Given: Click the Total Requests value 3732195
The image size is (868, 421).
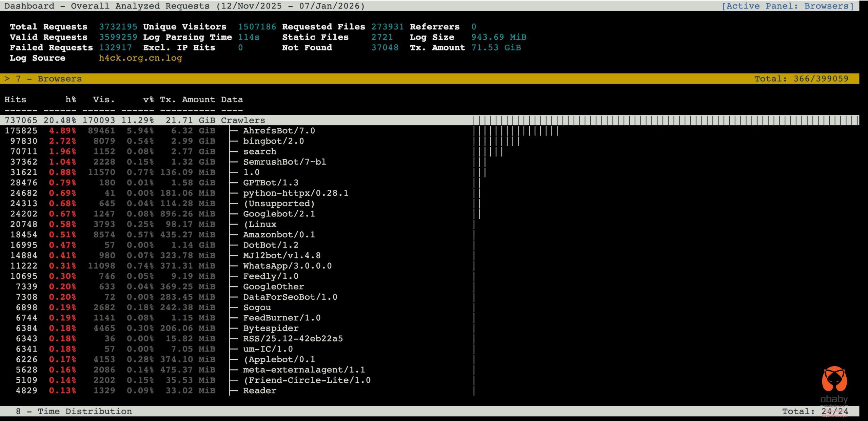Looking at the screenshot, I should [118, 27].
